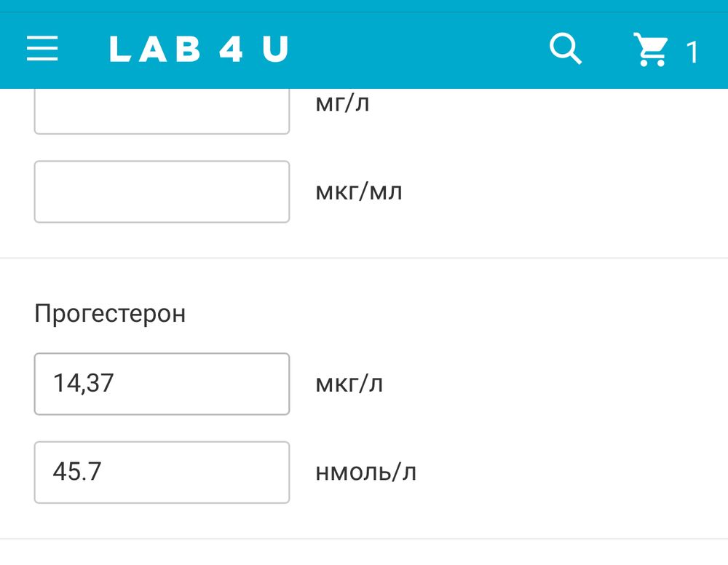Focus the empty мкг/мл input field
This screenshot has height=565, width=728.
(x=162, y=191)
